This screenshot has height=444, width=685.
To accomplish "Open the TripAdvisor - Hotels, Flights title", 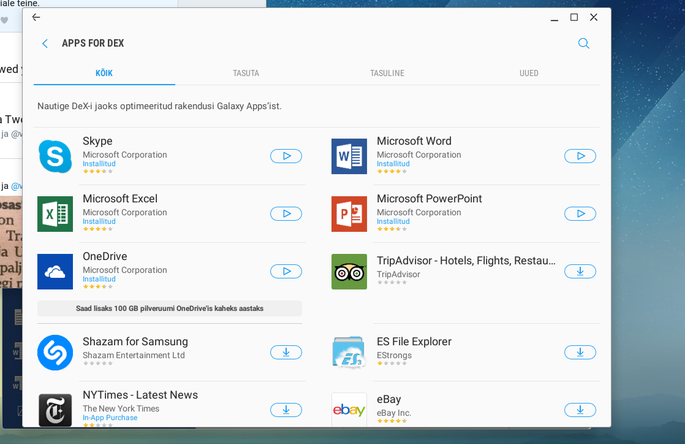I will coord(466,261).
